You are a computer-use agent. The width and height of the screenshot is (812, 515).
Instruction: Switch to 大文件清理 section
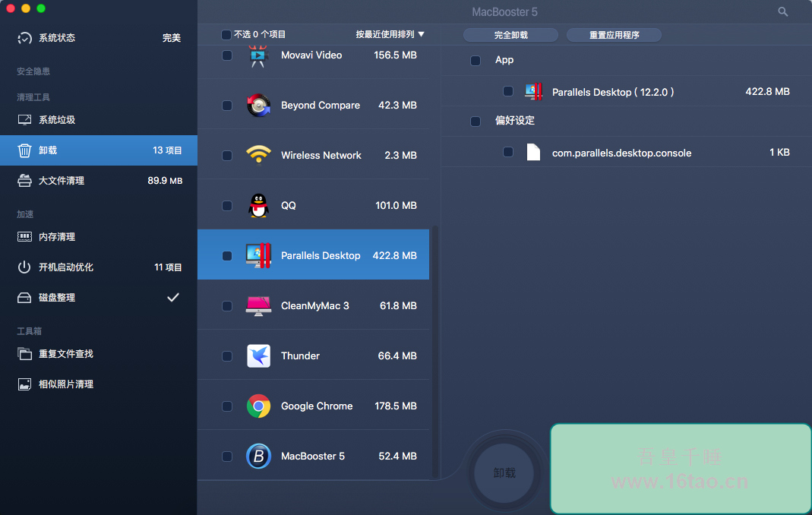[61, 181]
